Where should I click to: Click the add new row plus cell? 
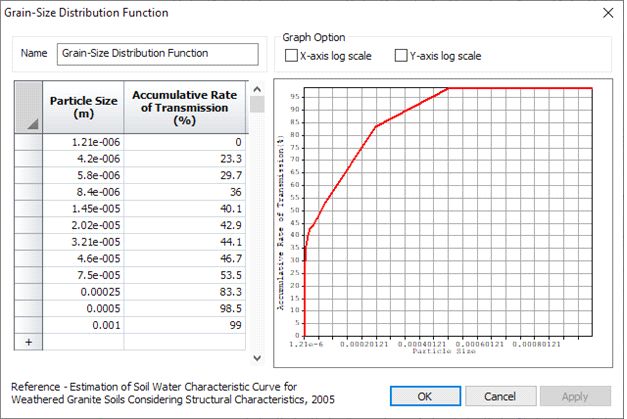pyautogui.click(x=28, y=341)
